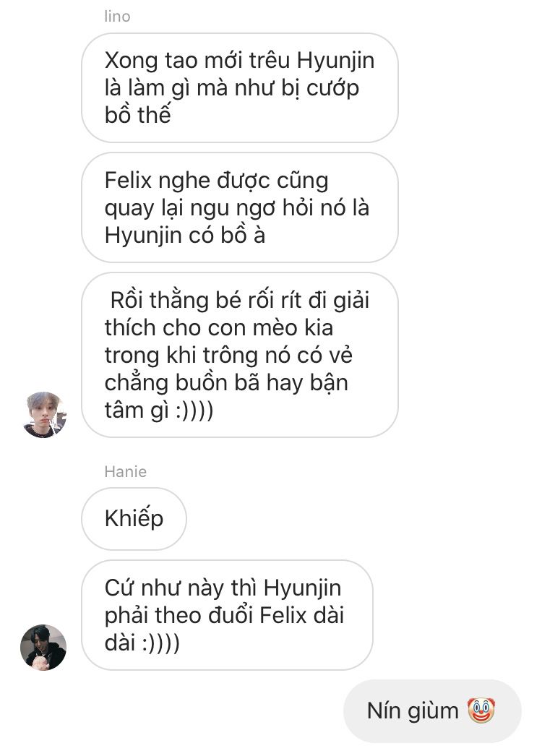The height and width of the screenshot is (756, 542).
Task: Select message 'Cứ như này thì Hyunjin'
Action: [227, 615]
